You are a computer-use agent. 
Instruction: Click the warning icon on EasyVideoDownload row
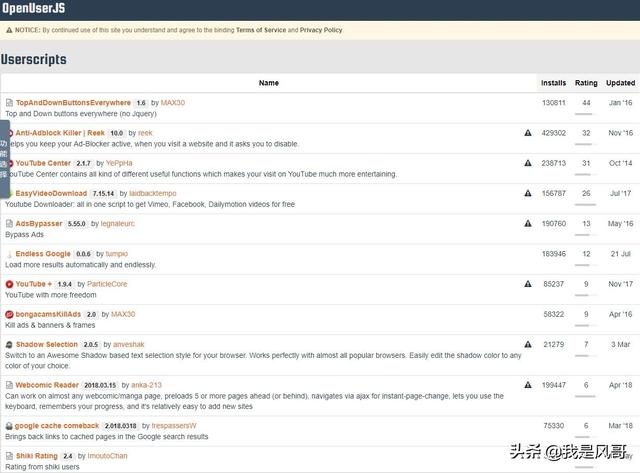(x=528, y=193)
